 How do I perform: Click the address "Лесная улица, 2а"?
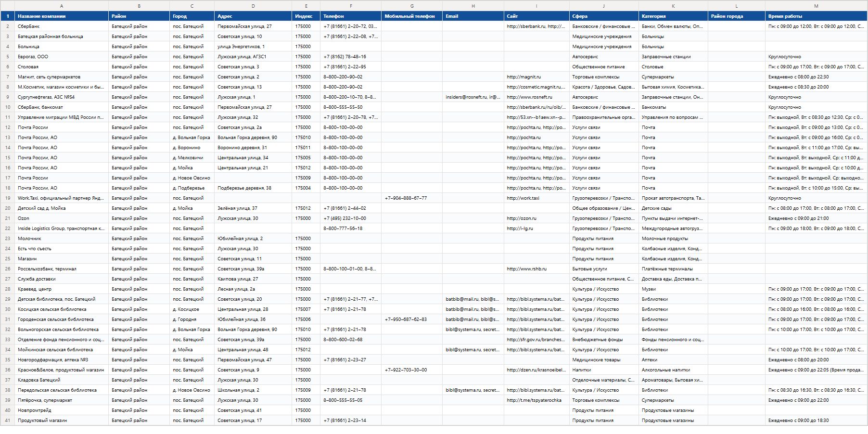pyautogui.click(x=253, y=289)
